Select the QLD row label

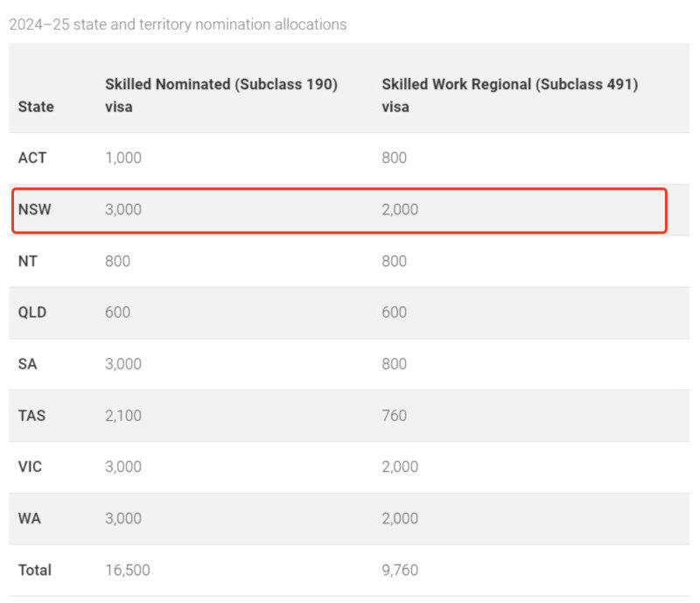pyautogui.click(x=32, y=312)
